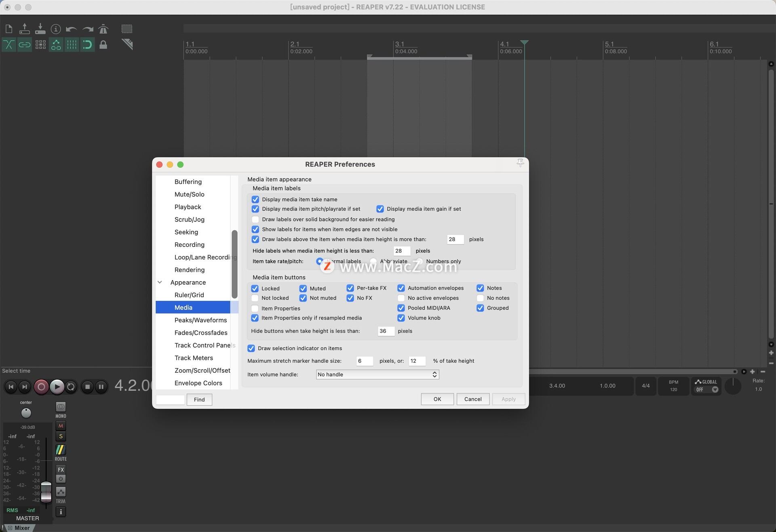Enable Draw labels over solid background

coord(255,219)
